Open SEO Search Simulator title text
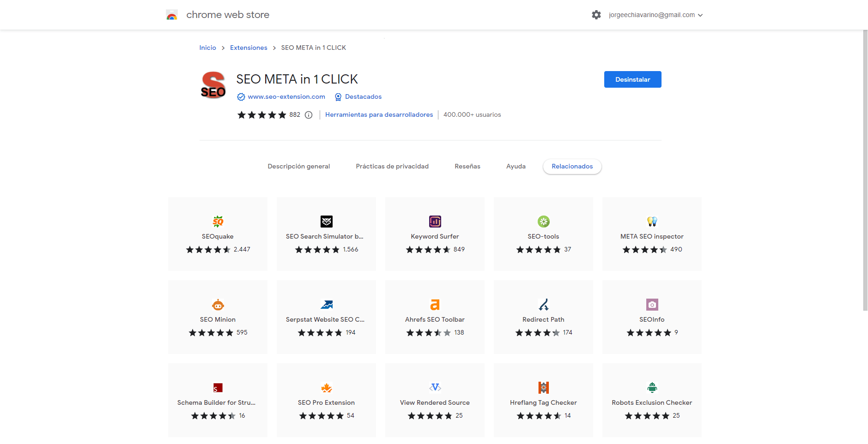This screenshot has height=444, width=868. point(324,236)
